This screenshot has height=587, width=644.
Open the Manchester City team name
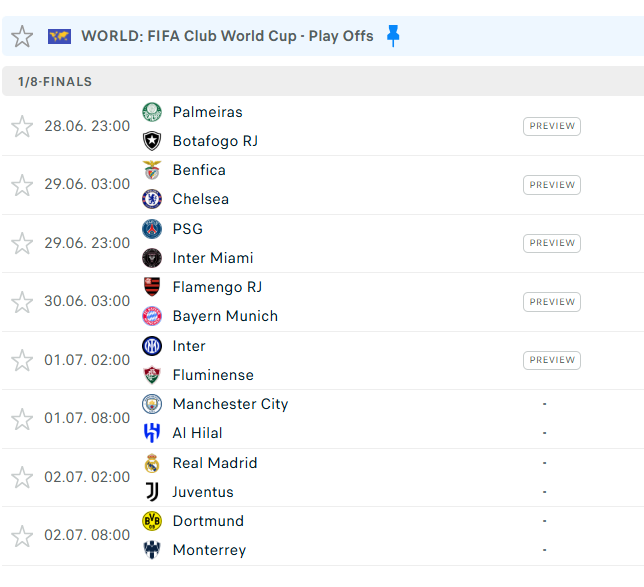pyautogui.click(x=230, y=404)
